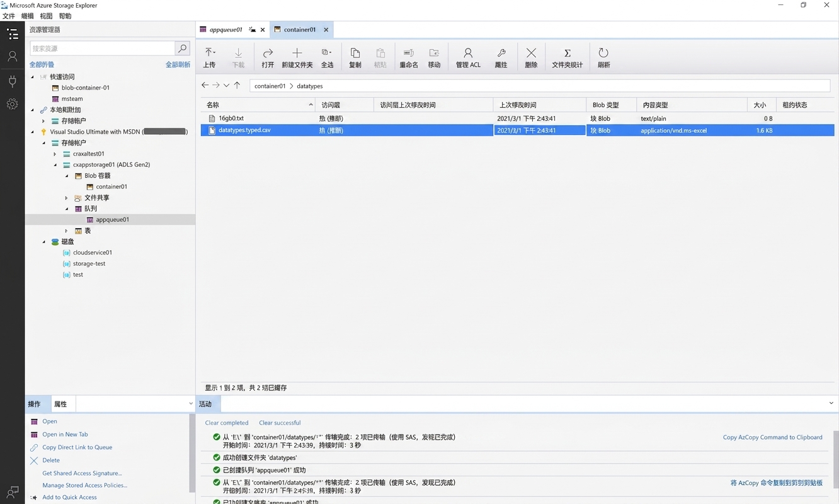Screen dimensions: 839x504
Task: Click the Manage ACL (管理 ACL) toolbar button
Action: pos(468,57)
